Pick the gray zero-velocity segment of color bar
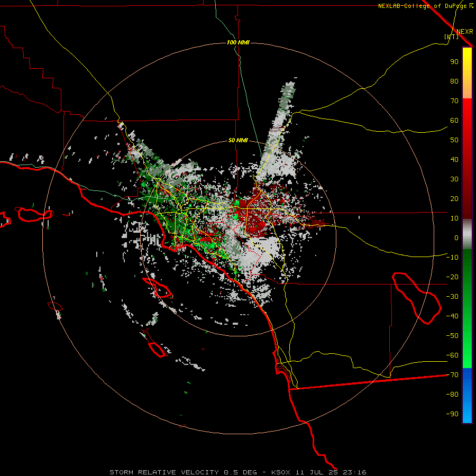476x476 pixels. [467, 234]
